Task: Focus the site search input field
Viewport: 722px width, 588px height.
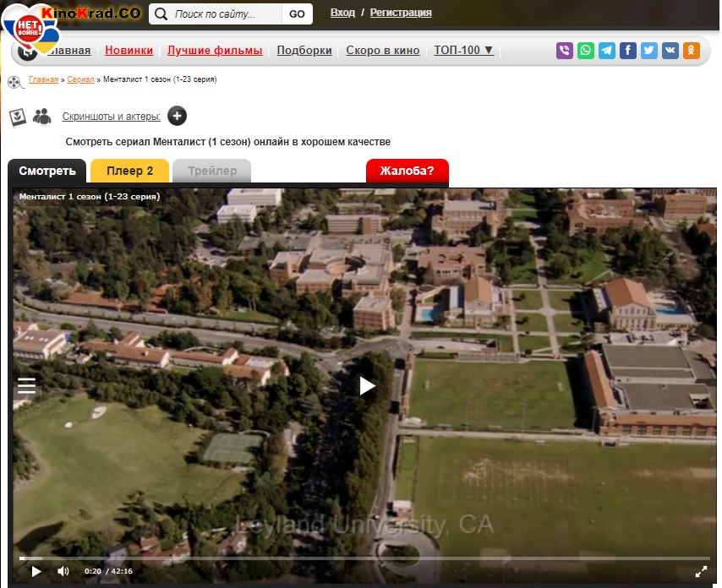Action: point(226,14)
